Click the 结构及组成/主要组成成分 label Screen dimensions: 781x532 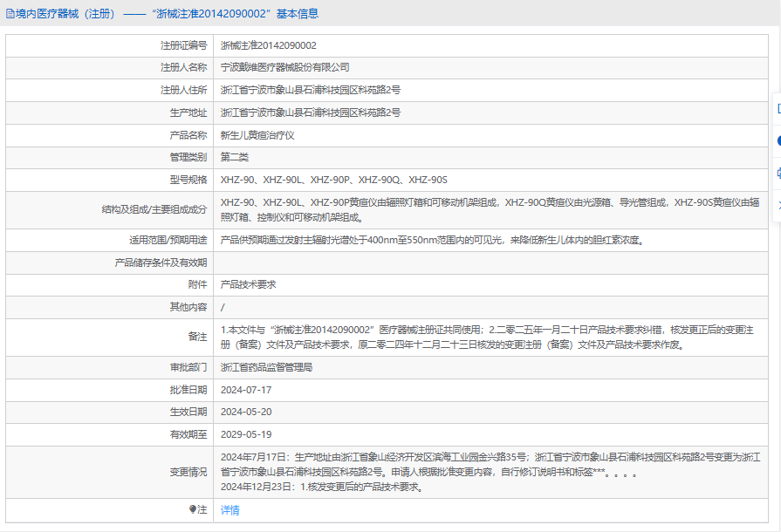pyautogui.click(x=154, y=209)
